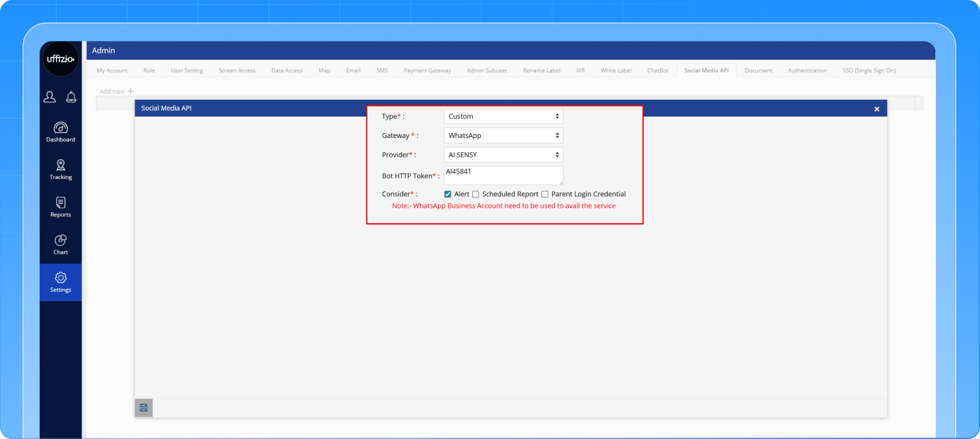Click the notification bell icon
The height and width of the screenshot is (439, 980).
pos(71,97)
